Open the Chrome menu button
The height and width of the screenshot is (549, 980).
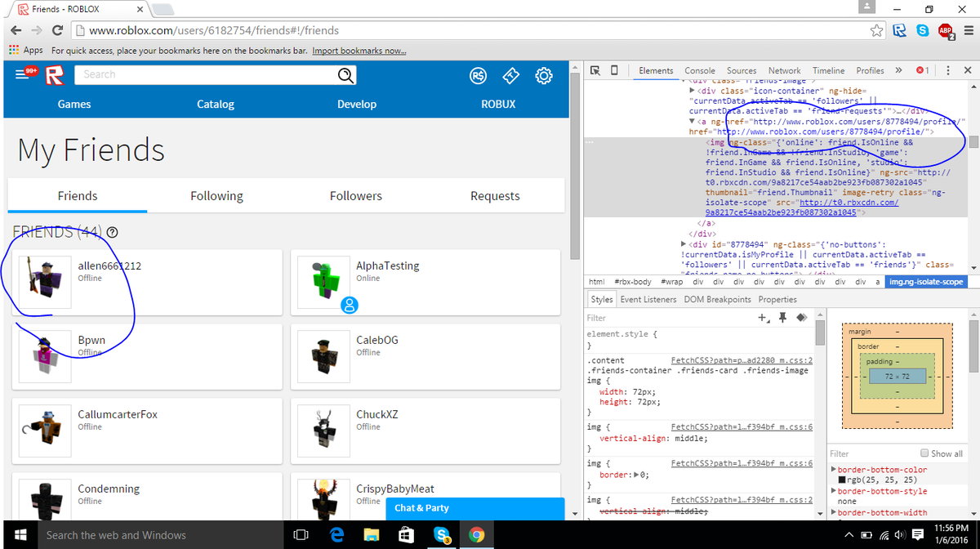[x=967, y=30]
